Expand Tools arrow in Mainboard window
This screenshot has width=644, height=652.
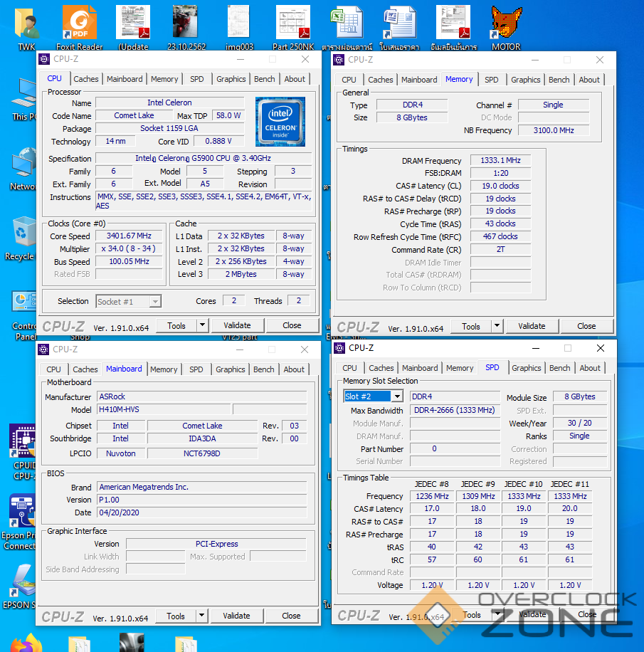pyautogui.click(x=201, y=616)
